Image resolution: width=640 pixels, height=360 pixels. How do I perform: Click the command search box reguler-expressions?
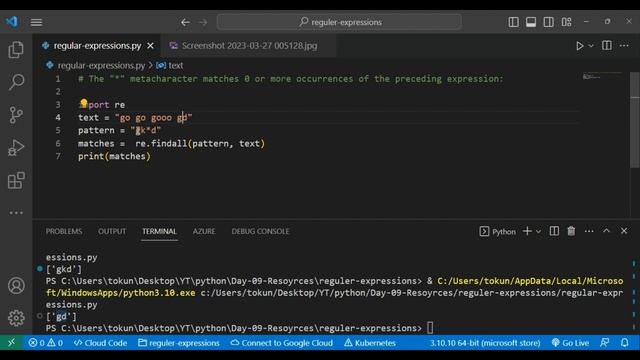coord(339,22)
